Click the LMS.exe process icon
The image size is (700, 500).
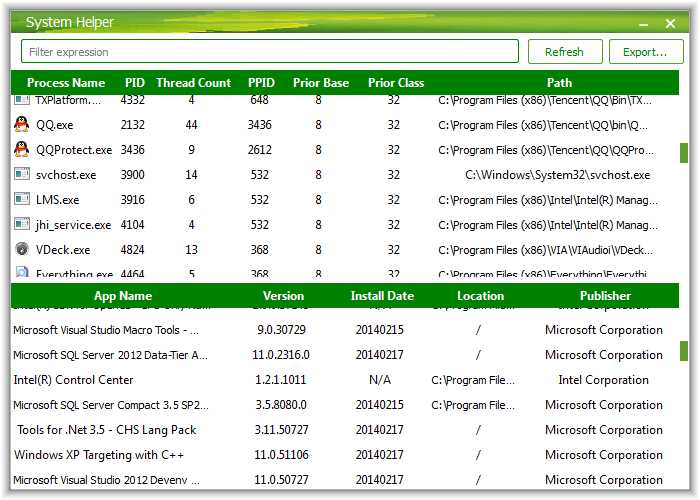click(22, 199)
